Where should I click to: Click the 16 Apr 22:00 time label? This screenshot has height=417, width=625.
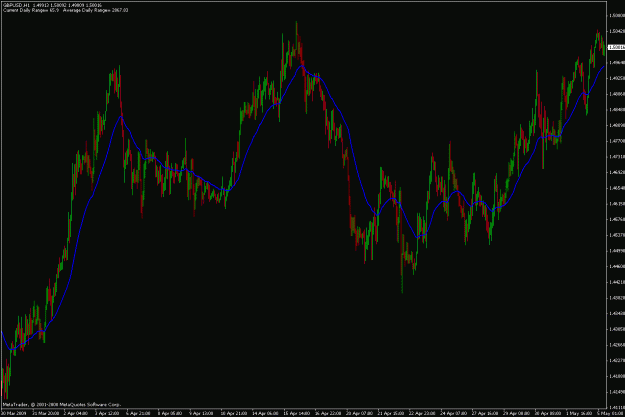pyautogui.click(x=328, y=413)
